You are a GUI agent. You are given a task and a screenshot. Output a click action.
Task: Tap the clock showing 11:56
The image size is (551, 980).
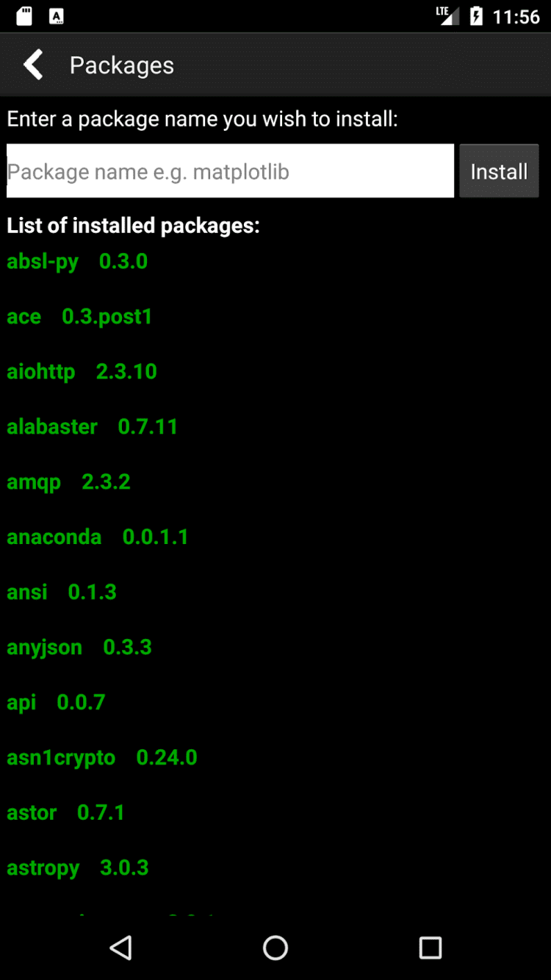(516, 16)
